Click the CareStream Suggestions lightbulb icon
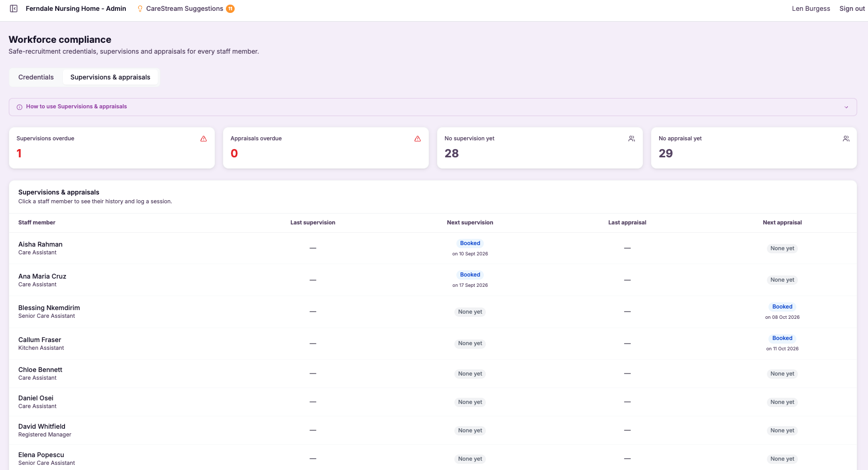The width and height of the screenshot is (868, 470). pyautogui.click(x=140, y=9)
